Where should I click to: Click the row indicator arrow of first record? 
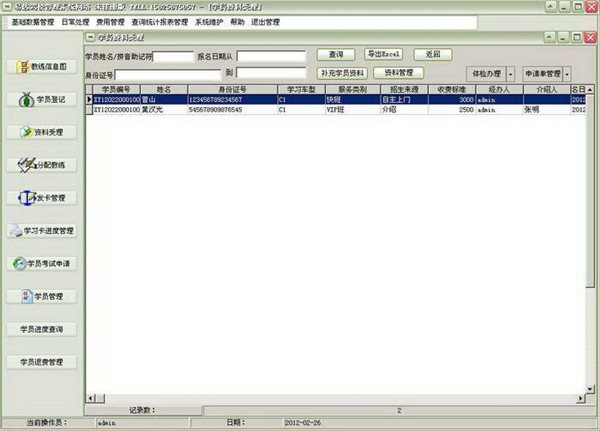(89, 100)
